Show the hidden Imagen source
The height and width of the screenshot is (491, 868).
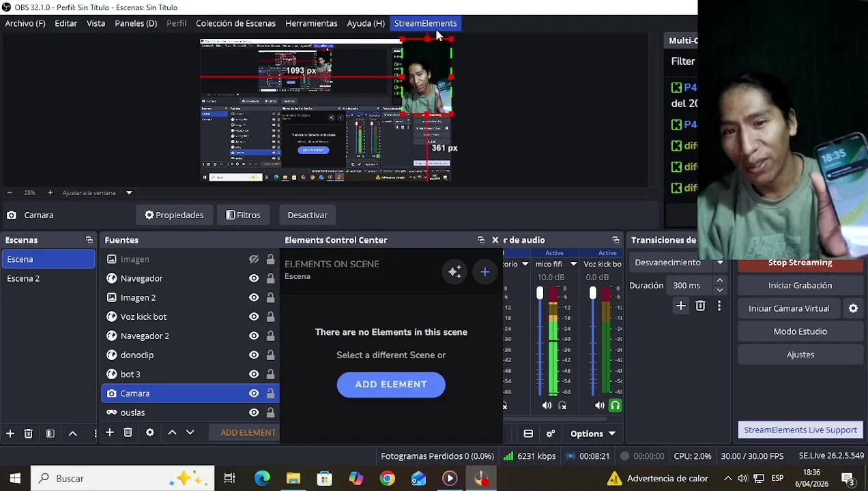pyautogui.click(x=254, y=259)
